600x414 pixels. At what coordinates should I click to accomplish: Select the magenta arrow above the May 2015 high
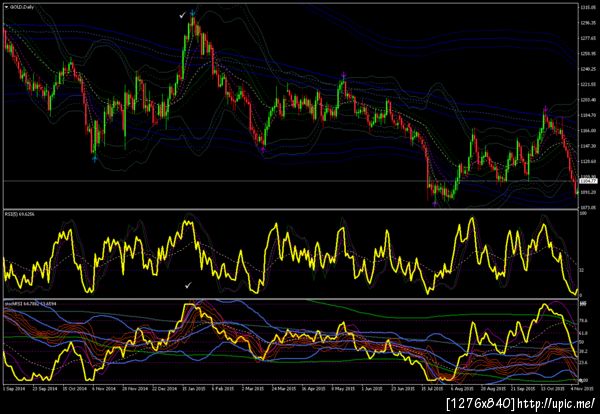point(344,74)
